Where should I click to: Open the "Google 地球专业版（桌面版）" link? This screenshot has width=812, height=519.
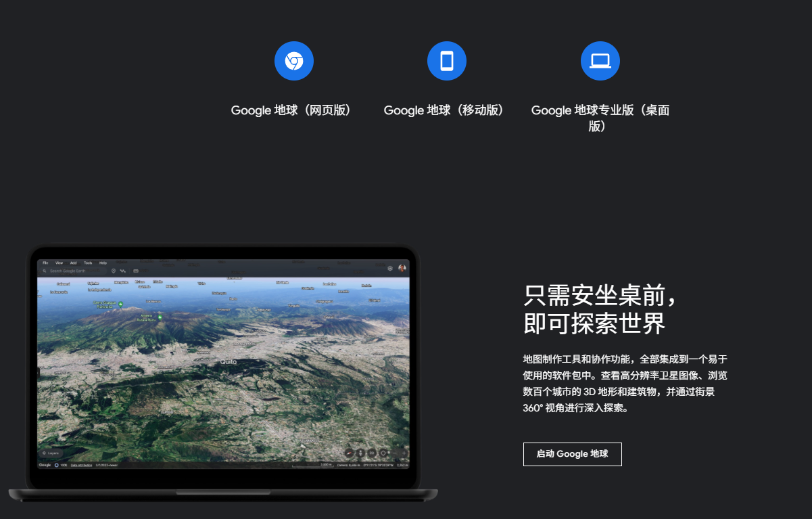tap(600, 118)
